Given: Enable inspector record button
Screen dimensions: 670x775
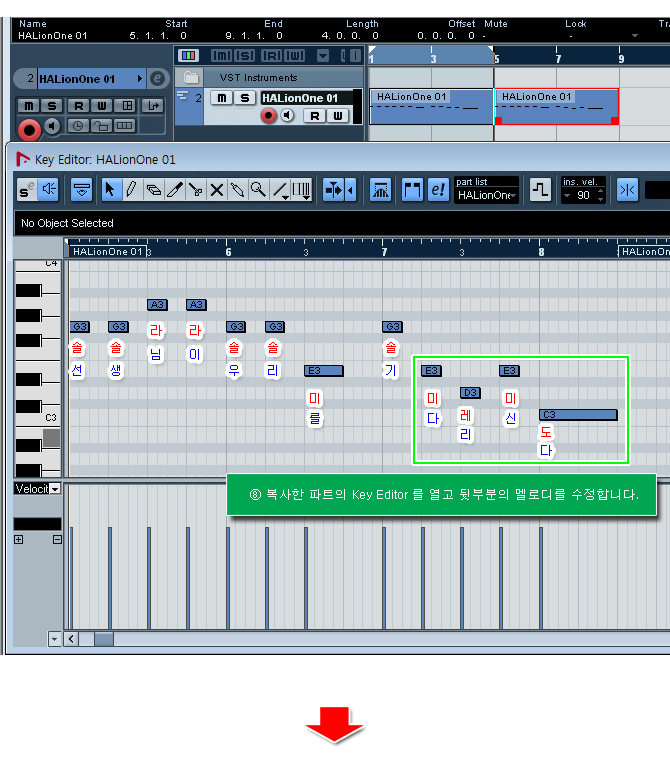Looking at the screenshot, I should [x=29, y=129].
